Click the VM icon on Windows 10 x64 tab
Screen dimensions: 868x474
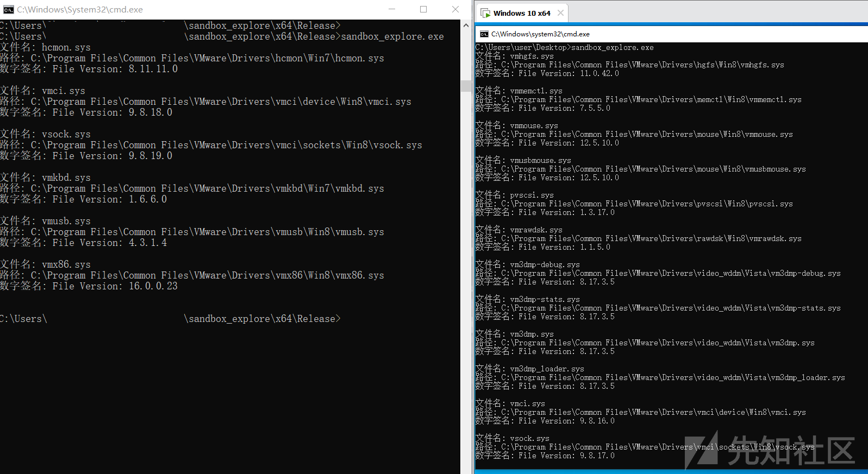pos(485,13)
